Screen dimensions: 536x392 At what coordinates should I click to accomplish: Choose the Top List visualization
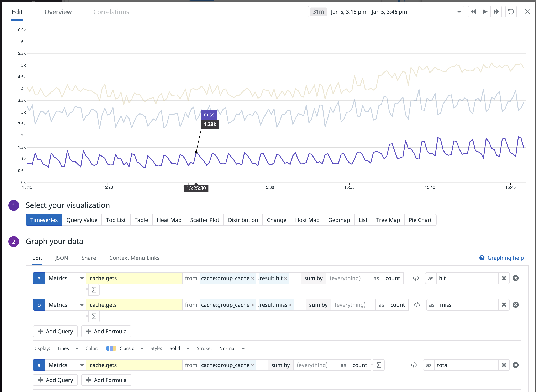[116, 220]
